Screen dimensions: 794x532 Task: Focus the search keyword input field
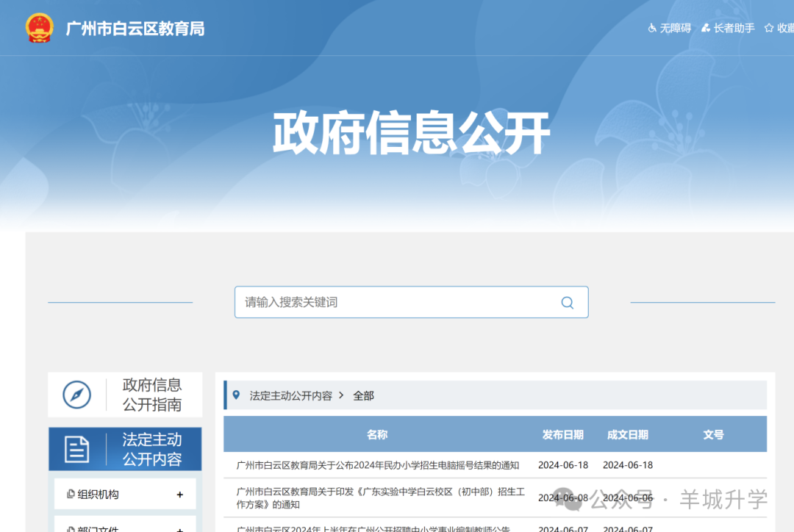[x=411, y=302]
